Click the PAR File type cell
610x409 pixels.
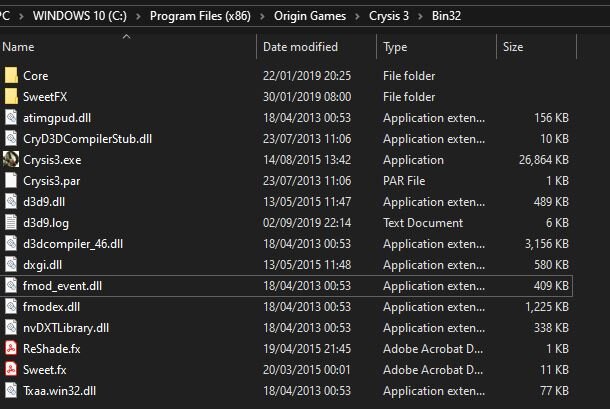404,181
